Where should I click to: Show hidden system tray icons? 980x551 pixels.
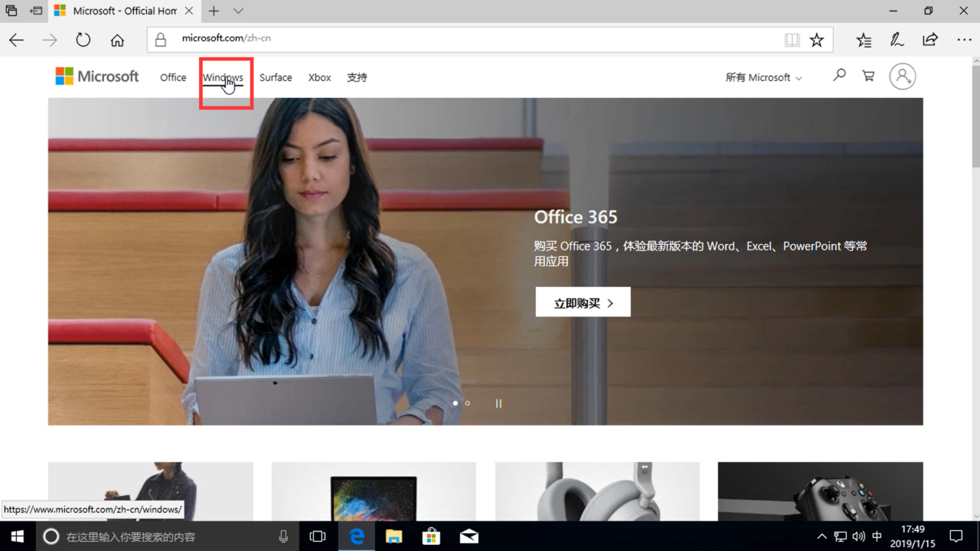coord(822,536)
